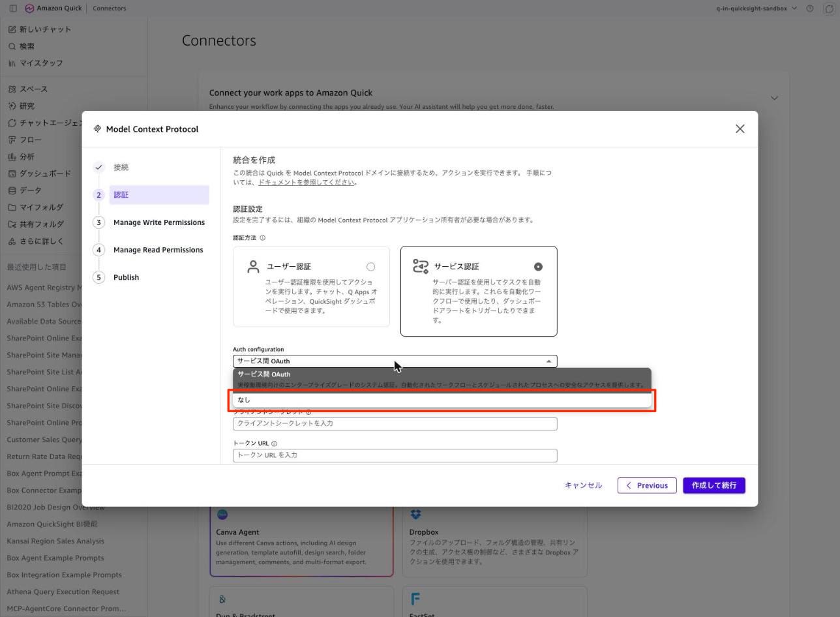Select the サービス認証 radio button
The width and height of the screenshot is (840, 617).
tap(538, 267)
